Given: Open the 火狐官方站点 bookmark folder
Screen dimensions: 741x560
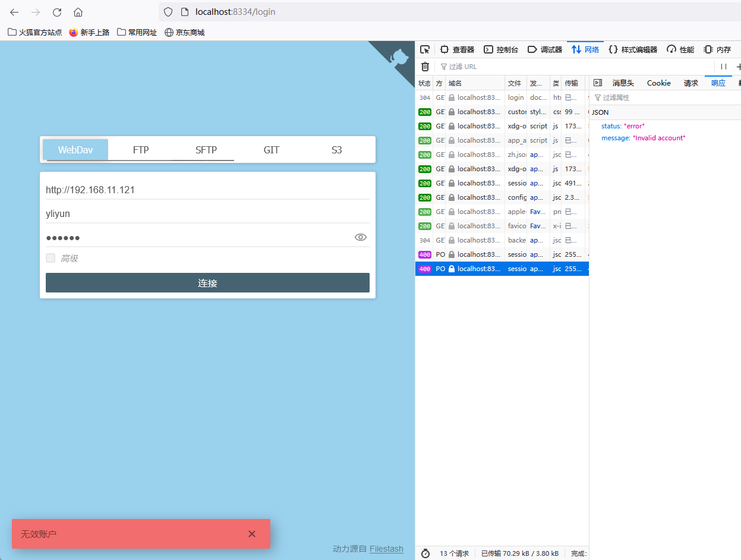Looking at the screenshot, I should [x=34, y=33].
